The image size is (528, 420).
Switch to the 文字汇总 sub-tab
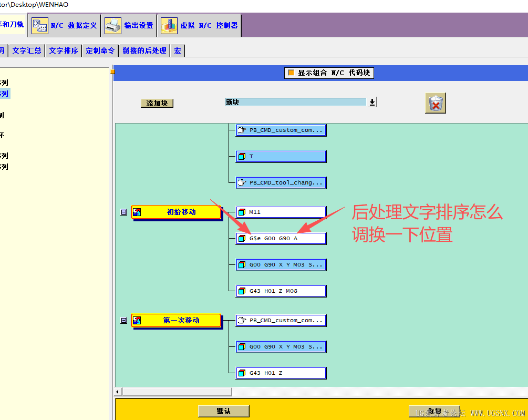27,50
